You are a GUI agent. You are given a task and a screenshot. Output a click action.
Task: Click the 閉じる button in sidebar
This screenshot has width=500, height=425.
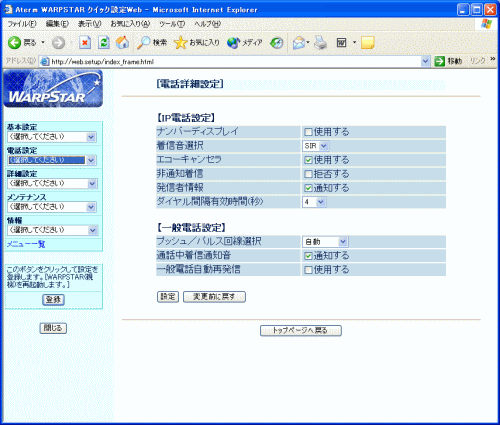[x=53, y=328]
